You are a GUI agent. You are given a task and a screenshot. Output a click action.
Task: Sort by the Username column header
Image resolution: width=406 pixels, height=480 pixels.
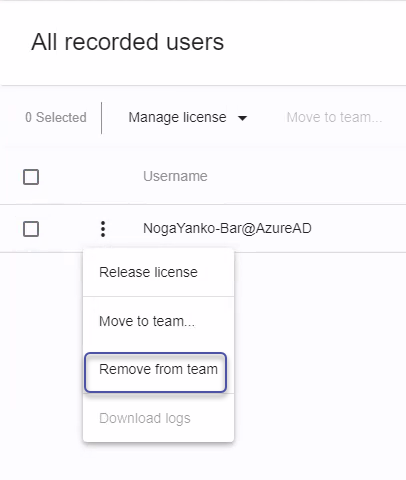coord(175,176)
